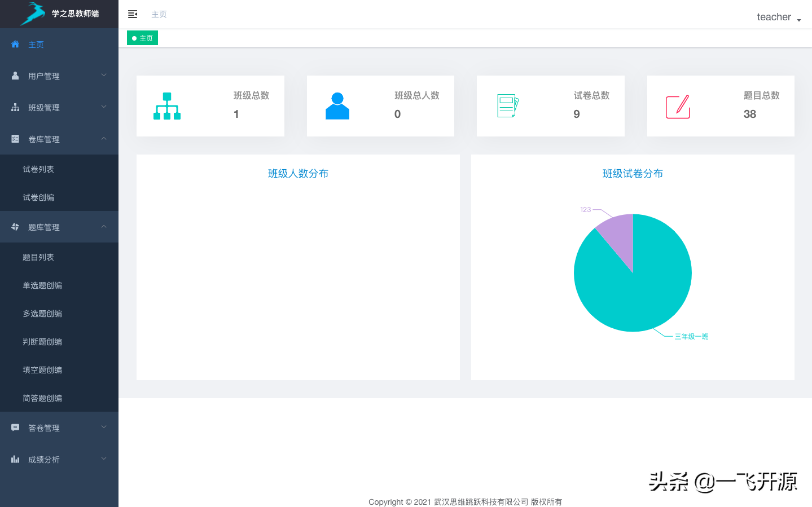
Task: Click the 学之思 logo in the sidebar header
Action: [x=33, y=14]
